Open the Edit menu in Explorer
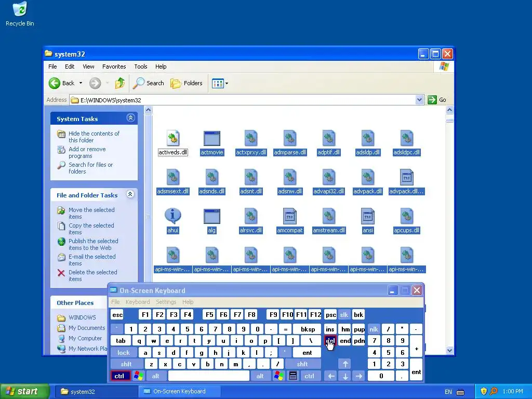532x399 pixels. click(70, 66)
